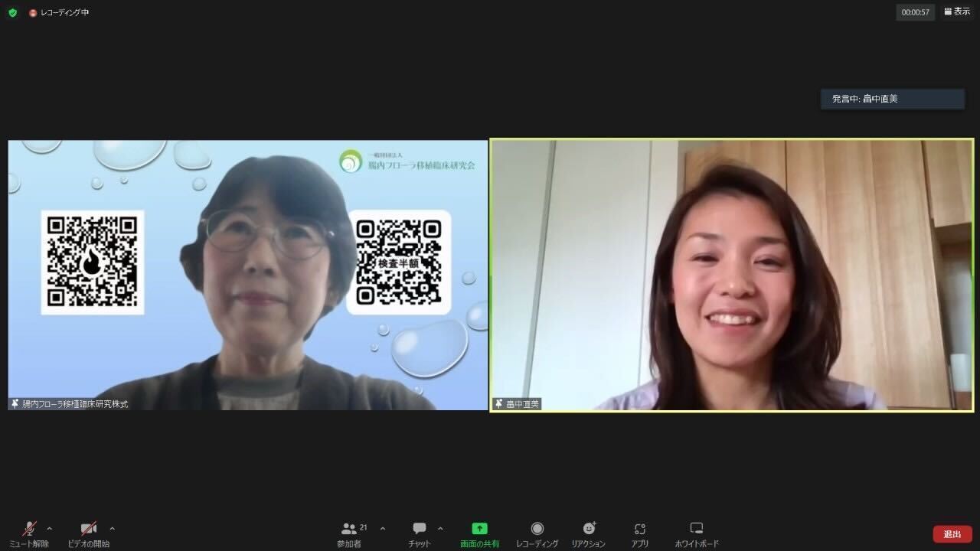Viewport: 980px width, 551px height.
Task: Expand the arrow next to Chat
Action: click(x=440, y=528)
